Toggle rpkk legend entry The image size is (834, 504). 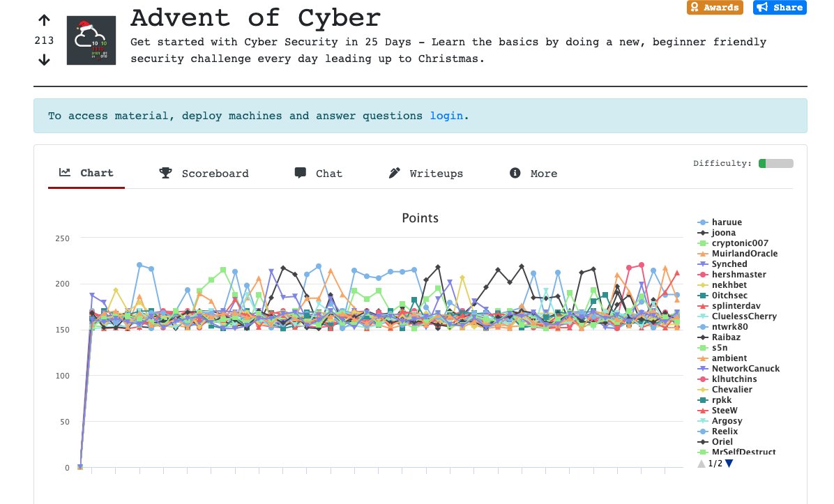pyautogui.click(x=715, y=400)
